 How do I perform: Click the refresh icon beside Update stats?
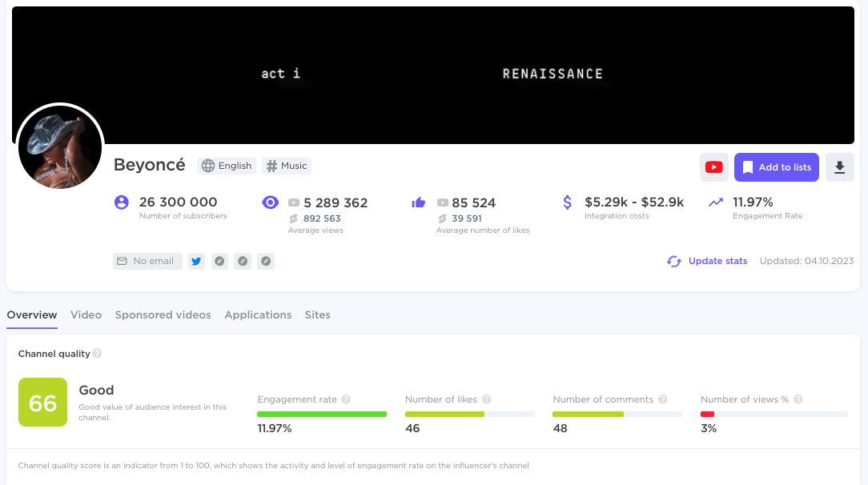pos(674,261)
